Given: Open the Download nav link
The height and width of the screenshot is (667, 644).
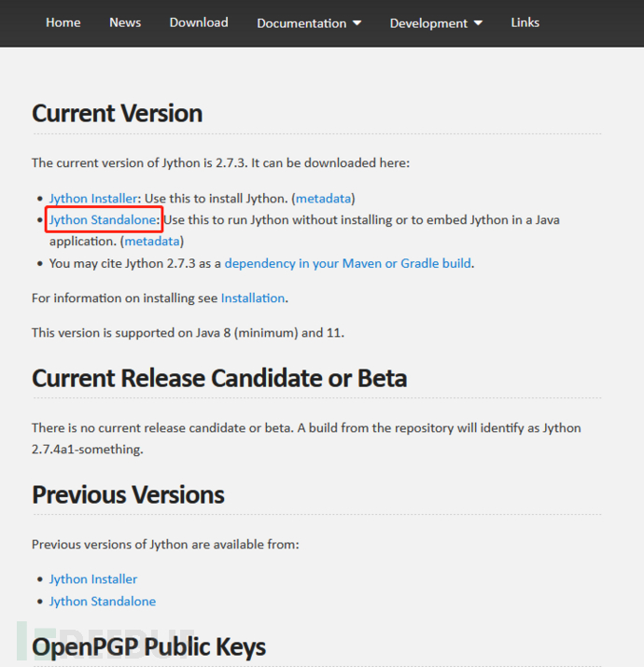Looking at the screenshot, I should [x=199, y=22].
